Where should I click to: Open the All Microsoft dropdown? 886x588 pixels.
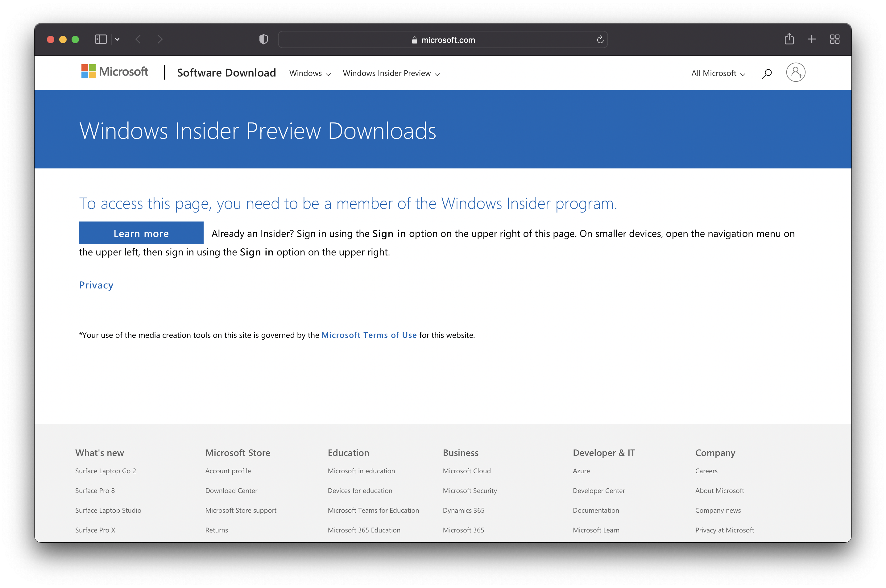[x=718, y=73]
